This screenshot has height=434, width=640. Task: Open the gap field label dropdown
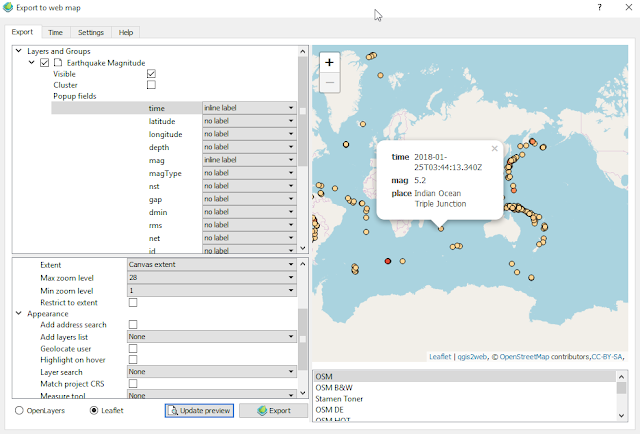[x=249, y=199]
